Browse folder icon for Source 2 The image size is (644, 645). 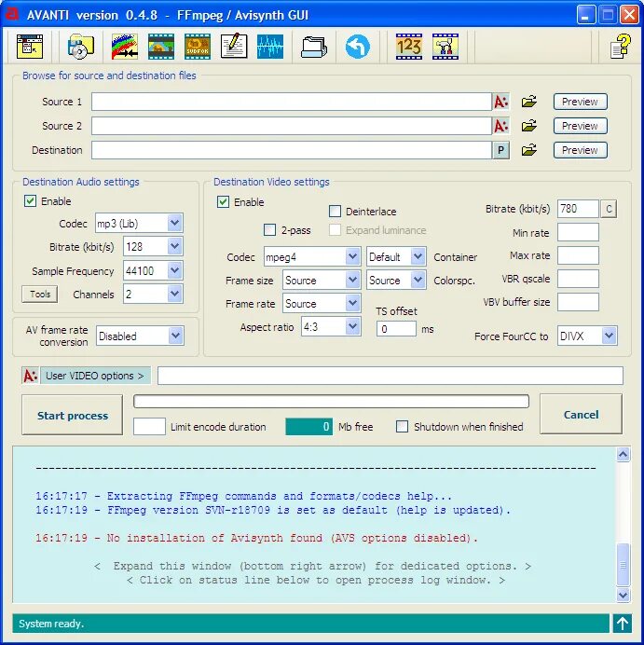pyautogui.click(x=529, y=126)
